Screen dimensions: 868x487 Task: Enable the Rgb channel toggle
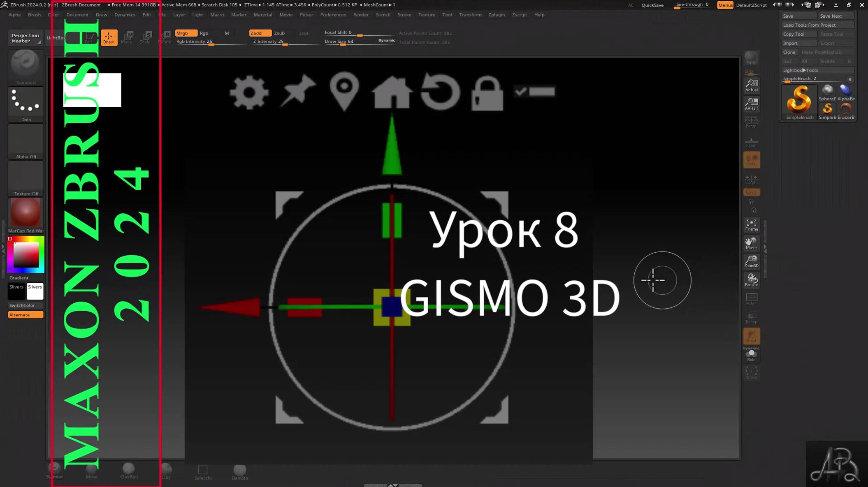(204, 33)
